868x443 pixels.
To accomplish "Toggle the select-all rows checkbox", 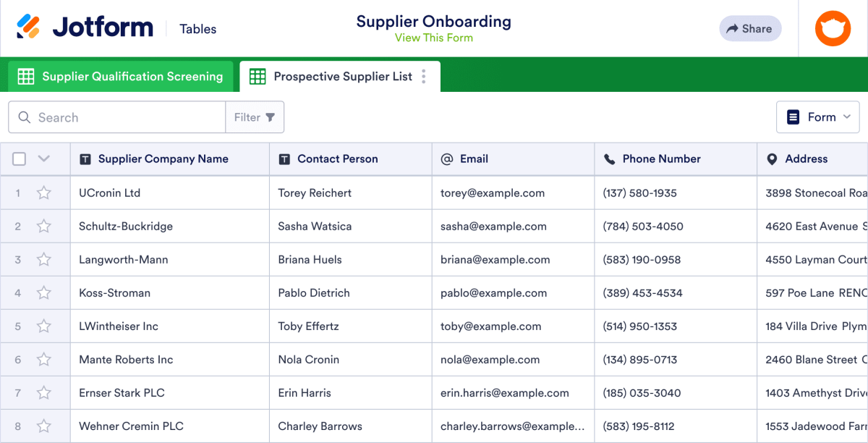I will [20, 159].
